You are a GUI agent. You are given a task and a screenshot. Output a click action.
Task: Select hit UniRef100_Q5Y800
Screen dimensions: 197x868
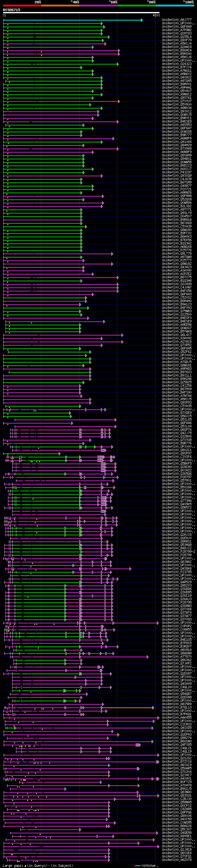click(x=177, y=104)
